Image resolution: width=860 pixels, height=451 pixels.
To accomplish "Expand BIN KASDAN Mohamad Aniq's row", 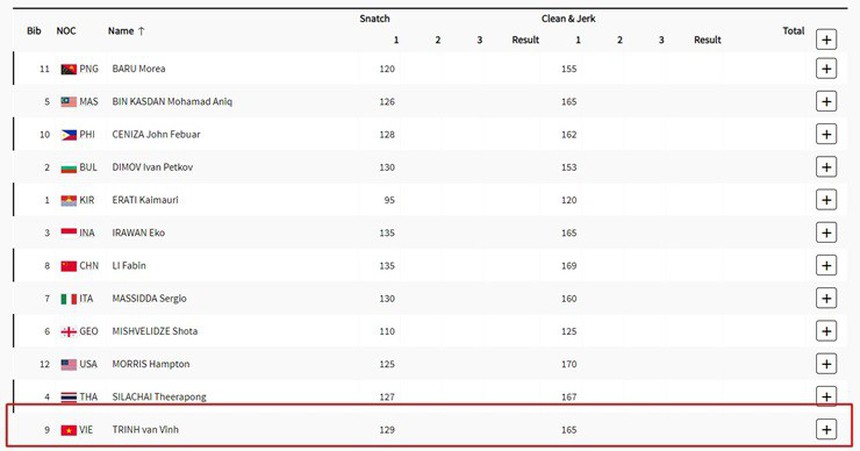I will (826, 102).
